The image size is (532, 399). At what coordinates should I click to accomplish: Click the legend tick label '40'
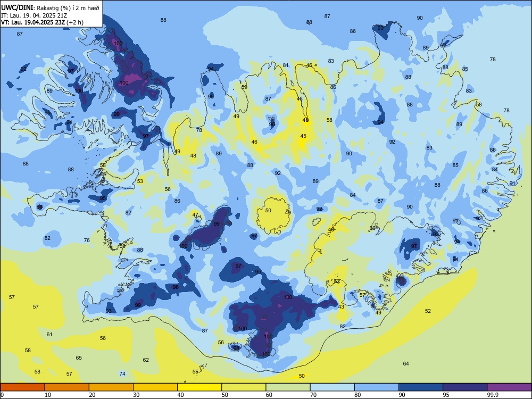tap(180, 395)
